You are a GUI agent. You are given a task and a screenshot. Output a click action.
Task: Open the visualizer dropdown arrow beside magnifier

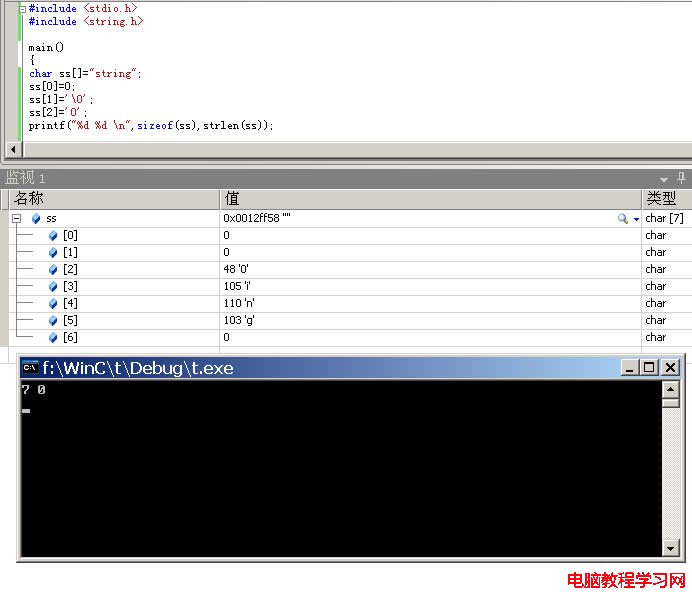(x=636, y=219)
